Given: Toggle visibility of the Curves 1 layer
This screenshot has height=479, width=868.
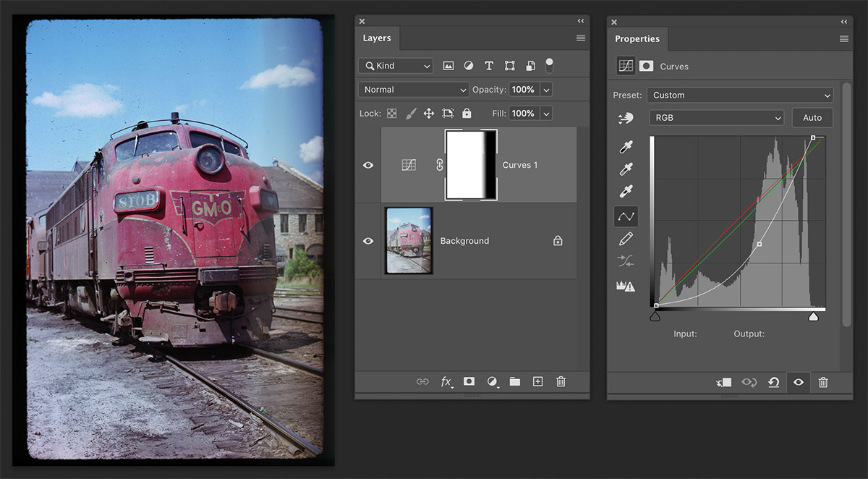Looking at the screenshot, I should click(368, 165).
